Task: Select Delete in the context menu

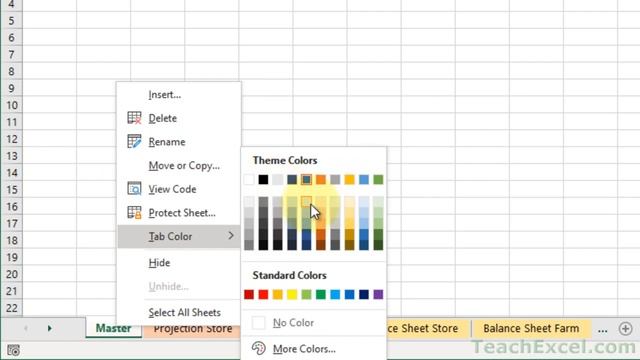Action: [162, 118]
